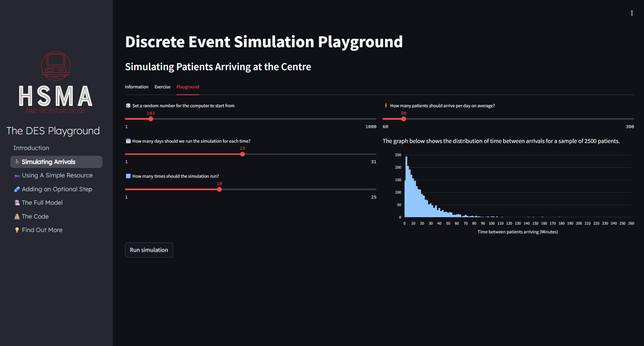
Task: Click the walking person Simulating Arrivals icon
Action: click(17, 162)
